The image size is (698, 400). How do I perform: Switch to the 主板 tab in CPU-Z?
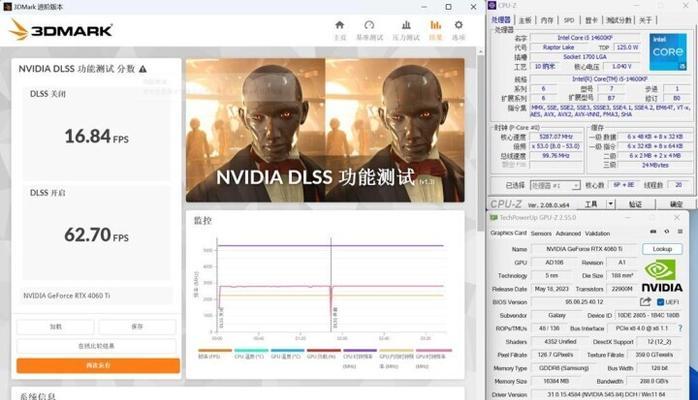(525, 20)
